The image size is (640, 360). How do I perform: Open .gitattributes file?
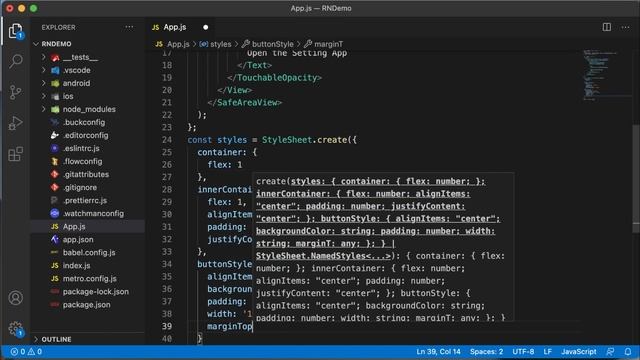pos(87,174)
